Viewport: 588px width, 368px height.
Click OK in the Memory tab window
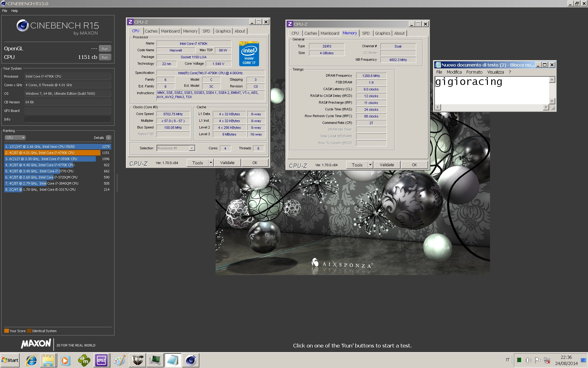[x=414, y=165]
